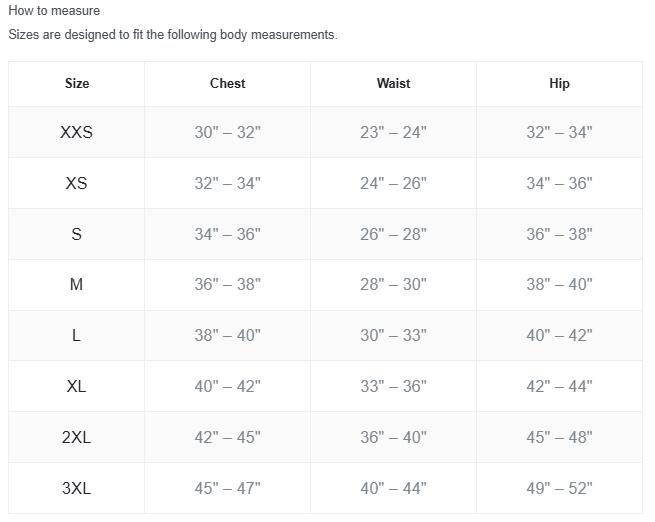This screenshot has width=655, height=522.
Task: Select the M waist measurement 28" – 30"
Action: (x=394, y=285)
